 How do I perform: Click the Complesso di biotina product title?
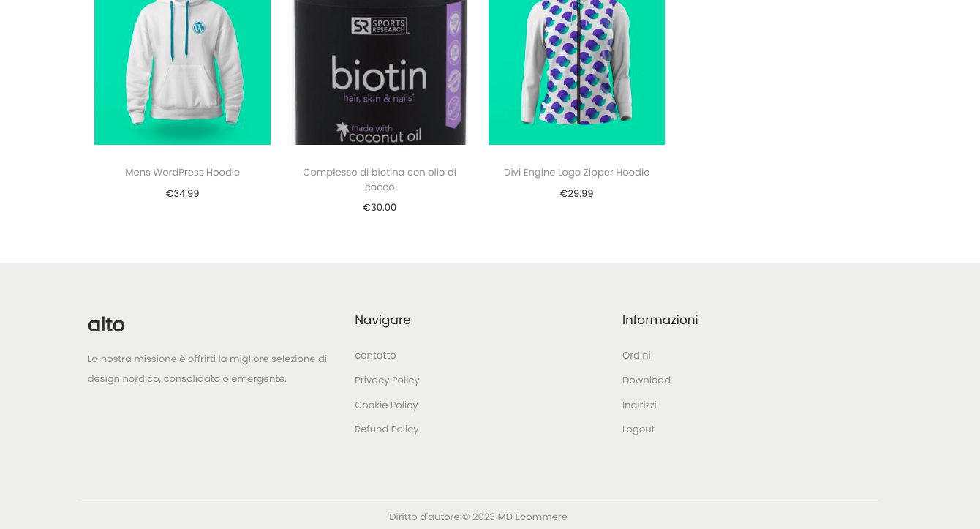(x=380, y=179)
